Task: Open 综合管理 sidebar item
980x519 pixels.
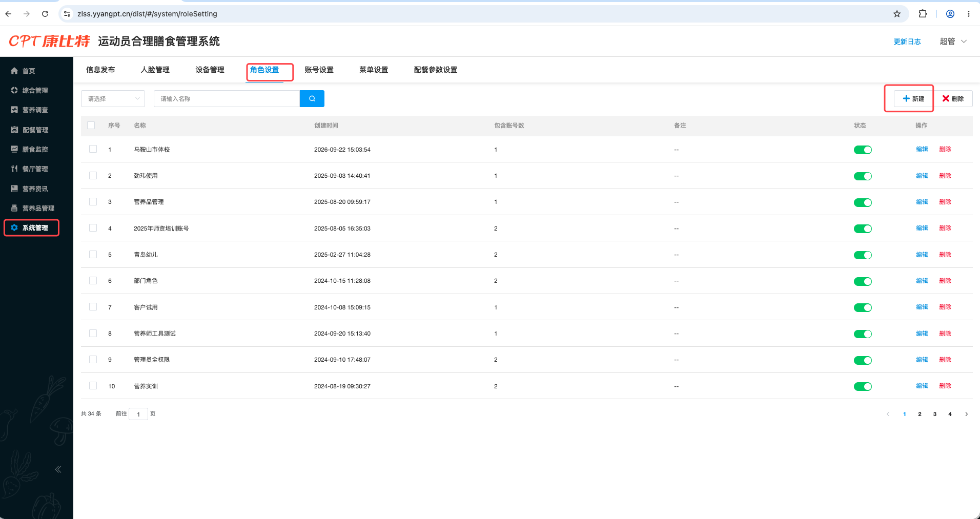Action: (x=35, y=90)
